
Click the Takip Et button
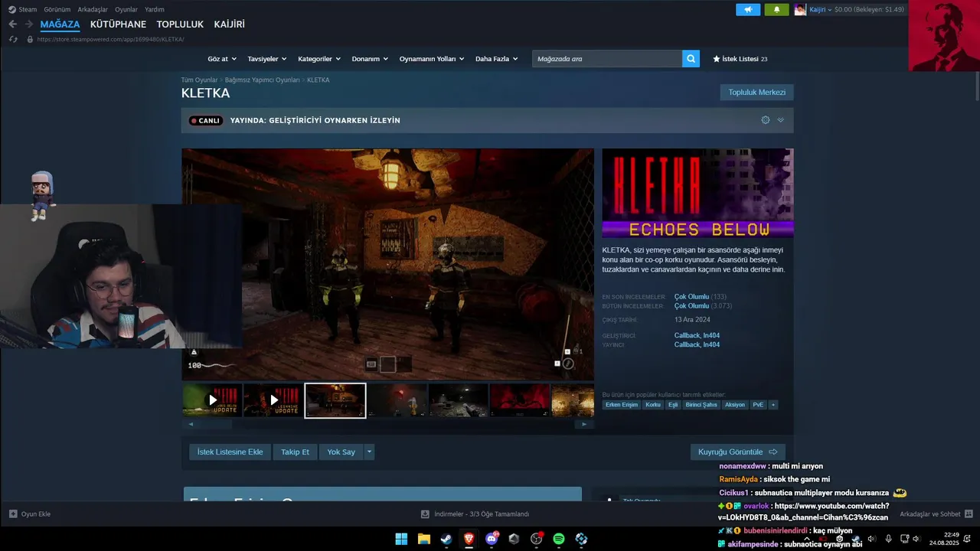295,452
